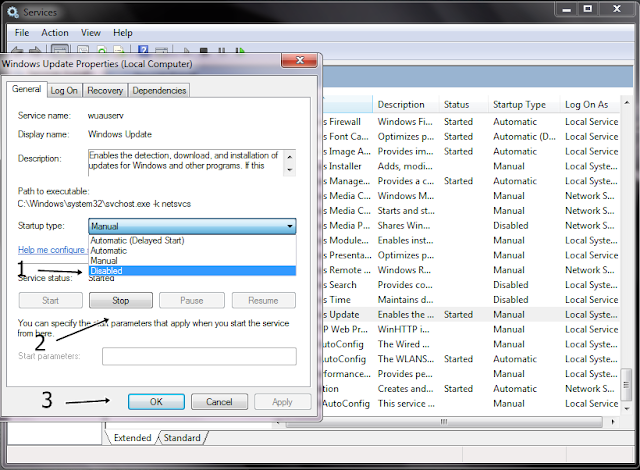Click the horizontal scrollbar right arrow

(x=613, y=421)
